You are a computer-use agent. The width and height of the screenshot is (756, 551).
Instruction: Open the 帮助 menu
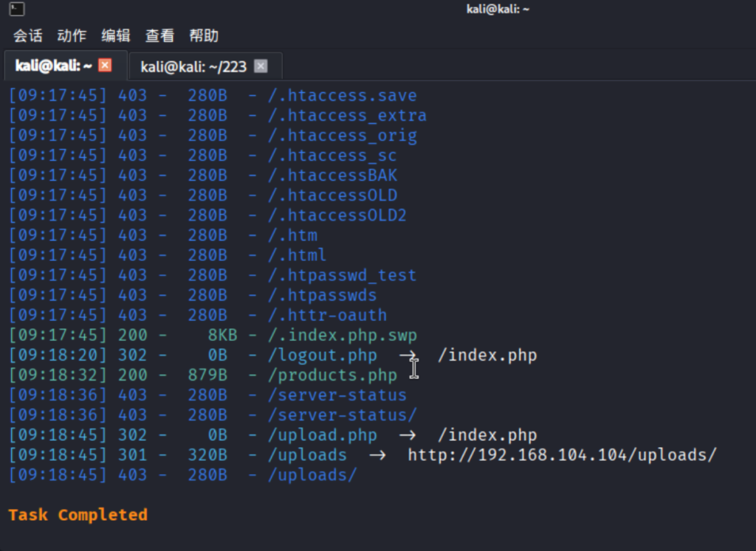pyautogui.click(x=205, y=35)
